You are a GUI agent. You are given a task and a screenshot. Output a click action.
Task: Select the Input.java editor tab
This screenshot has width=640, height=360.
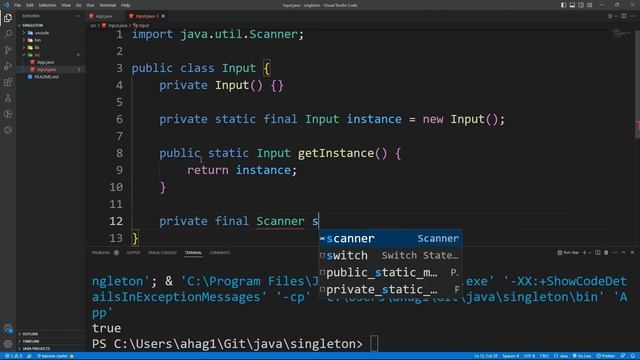(144, 16)
